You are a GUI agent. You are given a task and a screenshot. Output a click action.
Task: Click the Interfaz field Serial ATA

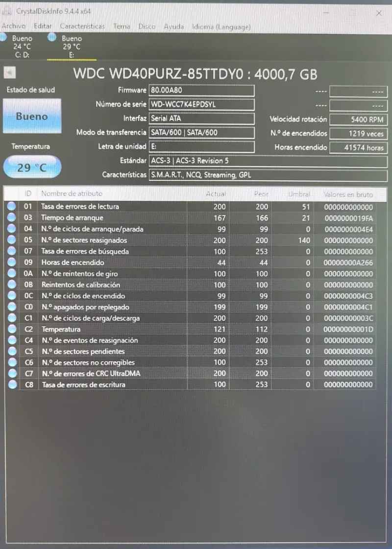201,119
